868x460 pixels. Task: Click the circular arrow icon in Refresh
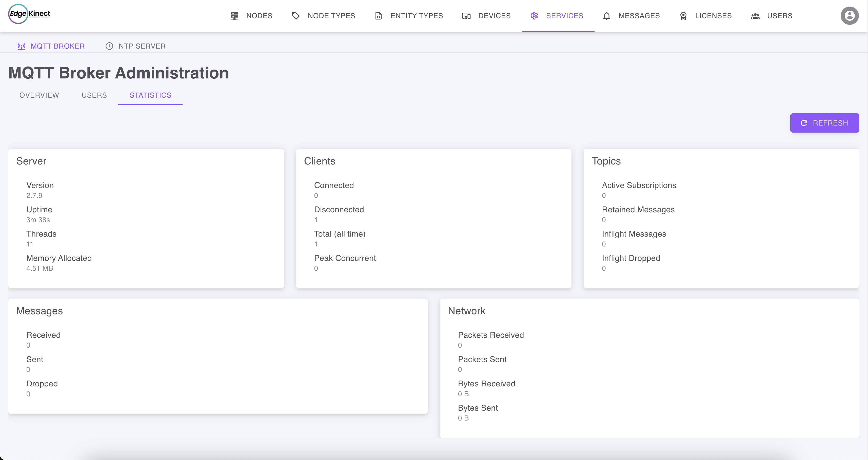(804, 123)
